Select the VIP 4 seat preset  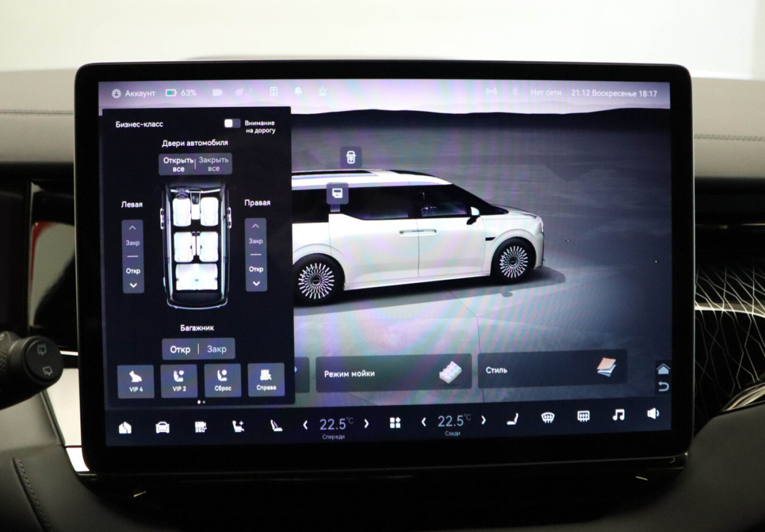pos(136,381)
